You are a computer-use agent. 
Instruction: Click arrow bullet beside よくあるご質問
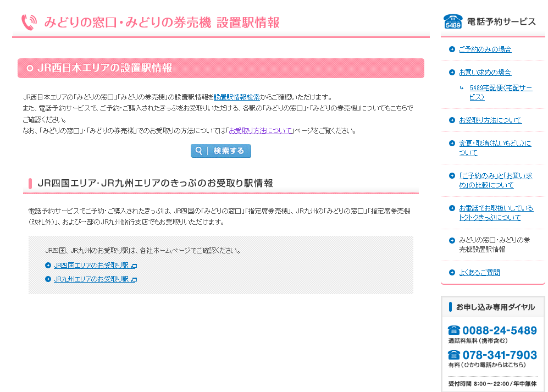point(452,272)
